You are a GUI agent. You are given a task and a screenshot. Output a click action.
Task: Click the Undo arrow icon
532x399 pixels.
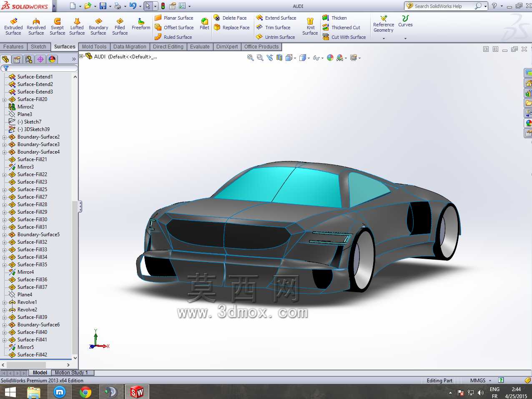(133, 6)
